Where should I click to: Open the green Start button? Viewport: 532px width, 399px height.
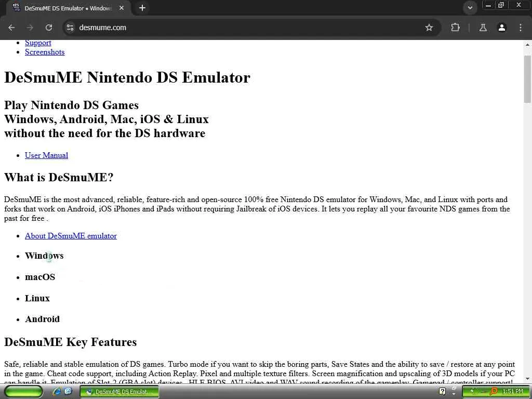coord(23,392)
